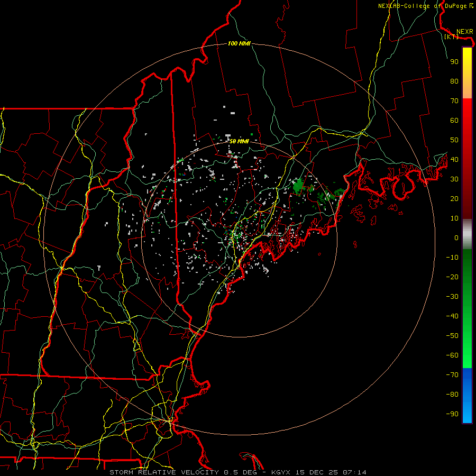Click the 15 DEC 25 date stamp

(x=317, y=472)
